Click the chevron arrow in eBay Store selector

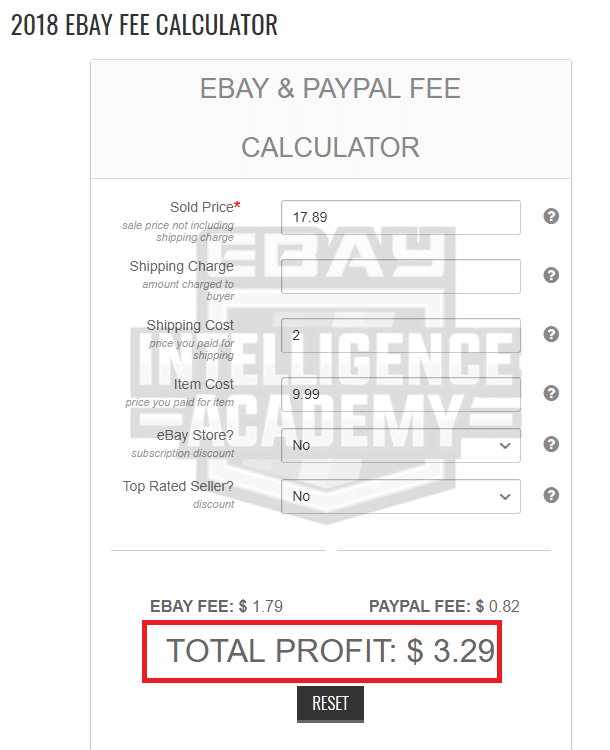tap(505, 446)
